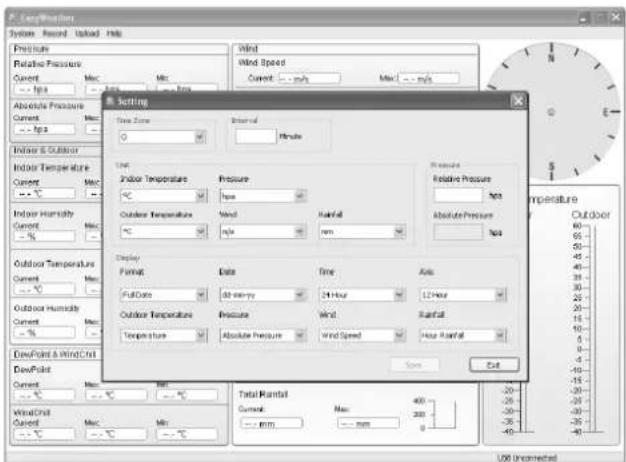This screenshot has width=626, height=462.
Task: Click the Exit button in Setting
Action: (494, 365)
